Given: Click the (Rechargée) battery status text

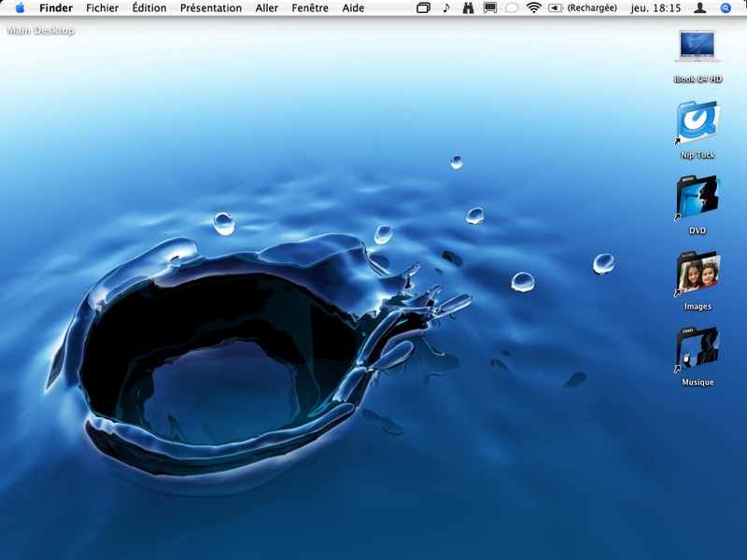Looking at the screenshot, I should click(592, 8).
